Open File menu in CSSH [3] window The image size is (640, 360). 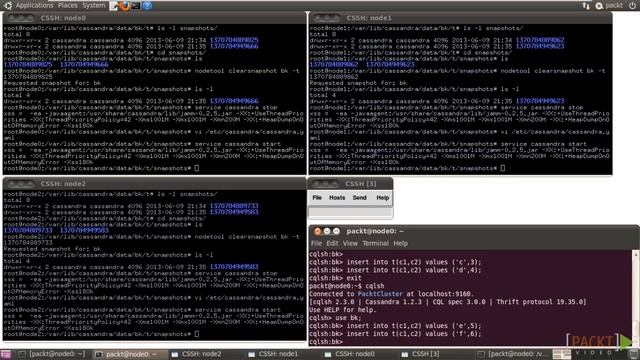point(317,198)
